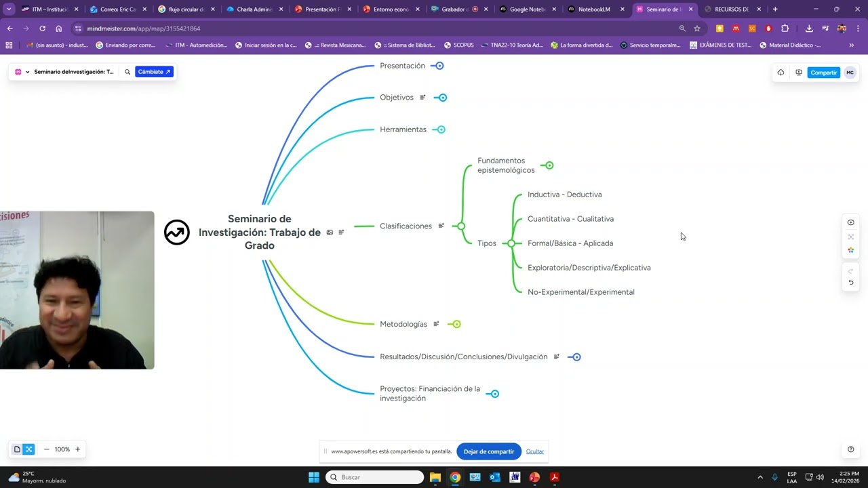Image resolution: width=868 pixels, height=488 pixels.
Task: Switch to the Charla Admin browser tab
Action: point(254,9)
